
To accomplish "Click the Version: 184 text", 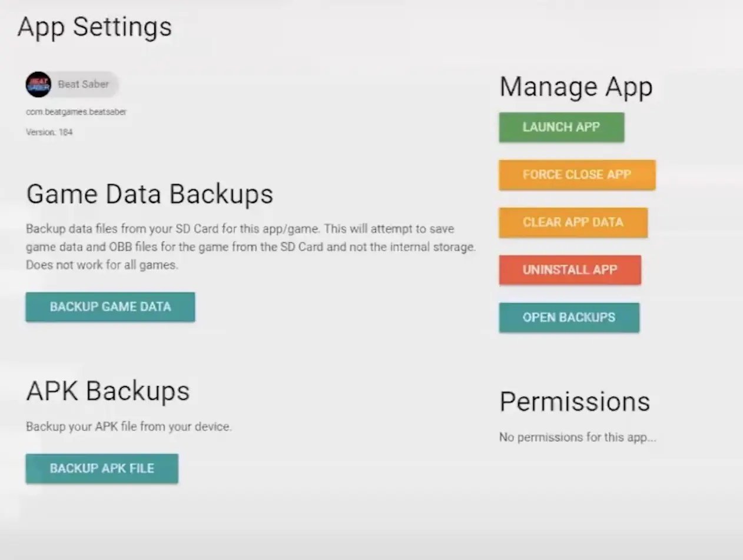I will 49,132.
